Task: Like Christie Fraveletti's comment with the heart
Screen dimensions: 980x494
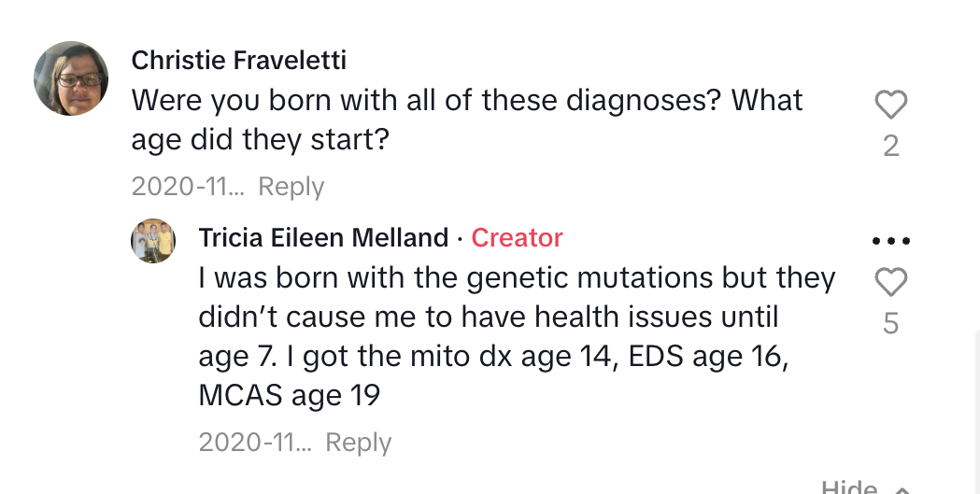Action: [x=890, y=105]
